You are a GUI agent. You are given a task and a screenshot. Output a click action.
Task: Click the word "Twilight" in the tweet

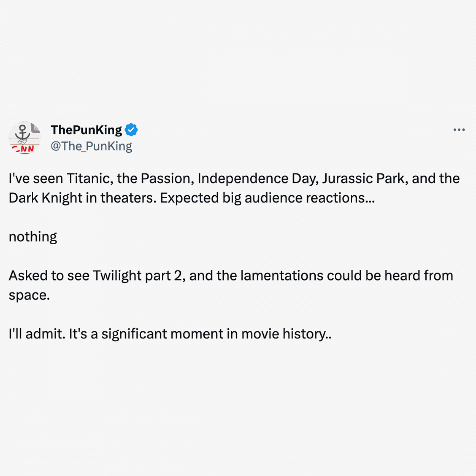tap(117, 275)
